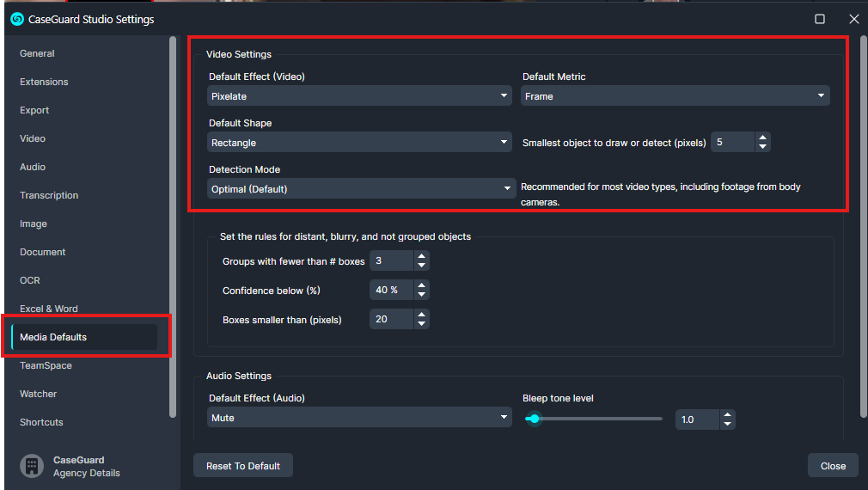Click the CaseGuard Agency Details building icon
The width and height of the screenshot is (868, 490).
coord(32,466)
